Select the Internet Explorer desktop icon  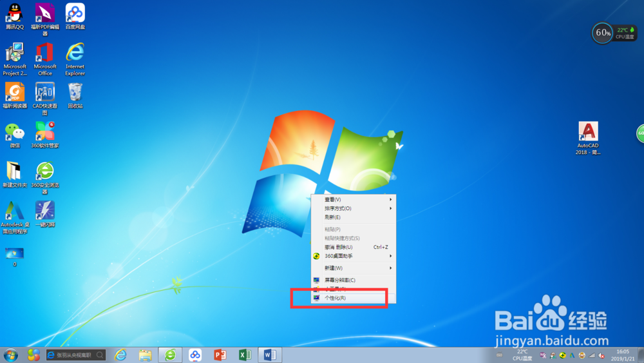75,59
